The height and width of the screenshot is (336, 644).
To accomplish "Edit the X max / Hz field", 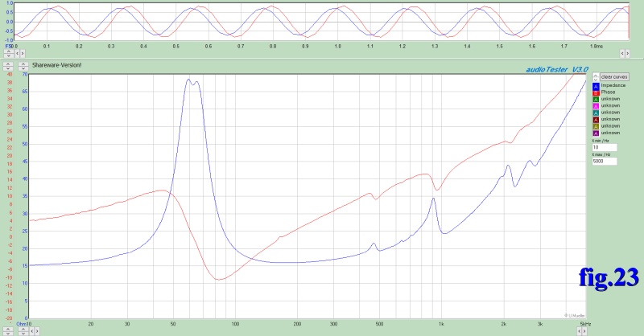I will click(605, 162).
